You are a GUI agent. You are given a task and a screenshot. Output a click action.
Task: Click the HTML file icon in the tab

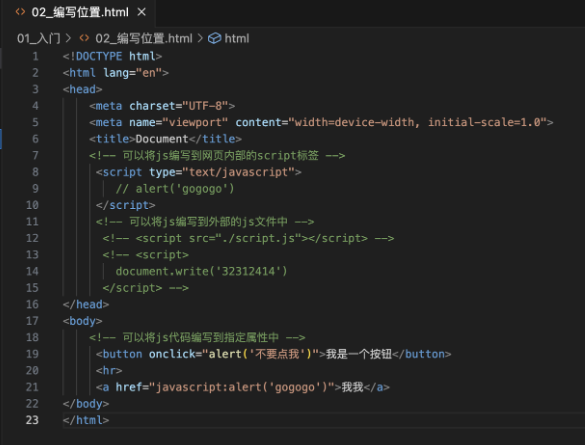pos(20,12)
